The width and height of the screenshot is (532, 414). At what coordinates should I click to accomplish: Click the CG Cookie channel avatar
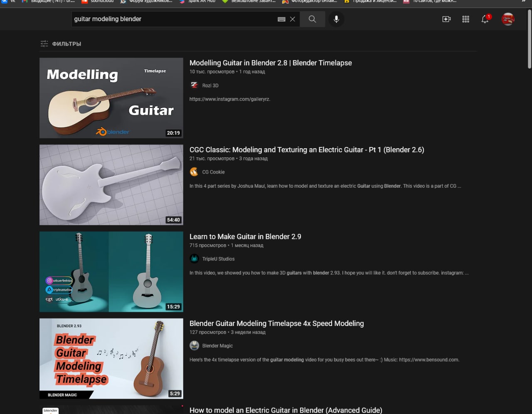(194, 172)
